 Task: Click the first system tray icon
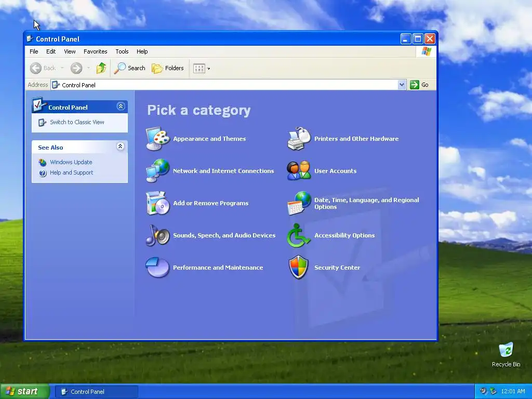(x=483, y=391)
